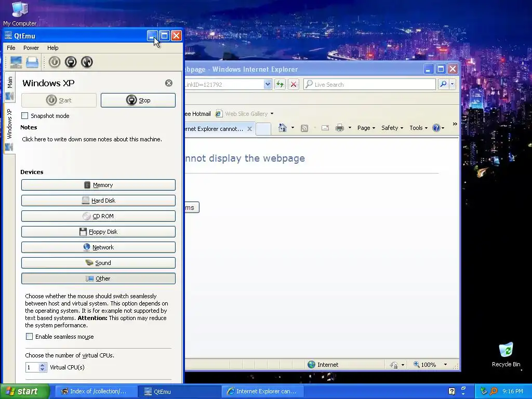The width and height of the screenshot is (532, 399).
Task: Click the Free Hotmail favorites link
Action: pos(198,114)
